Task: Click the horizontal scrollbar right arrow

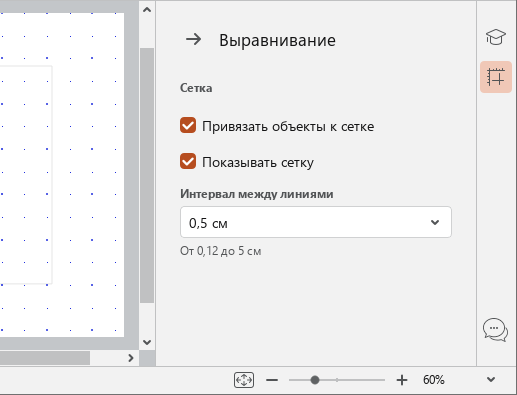Action: (131, 358)
